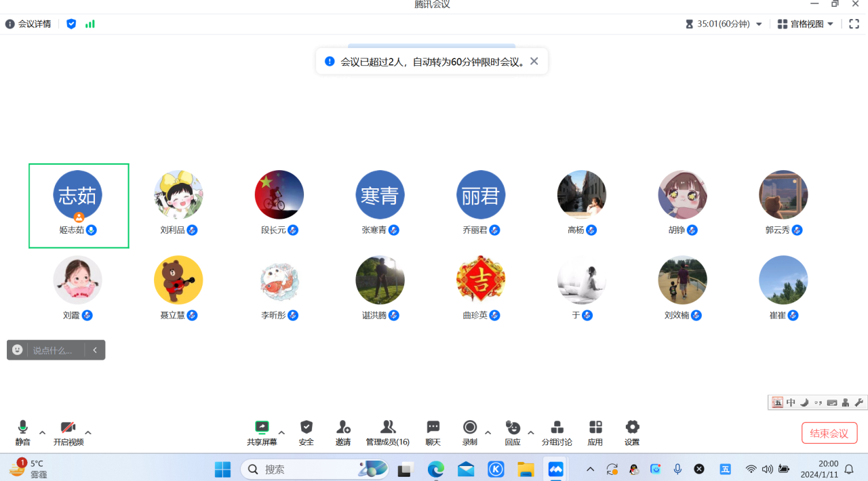Viewport: 868px width, 481px height.
Task: Open meeting Settings (设置) gear
Action: [x=632, y=432]
